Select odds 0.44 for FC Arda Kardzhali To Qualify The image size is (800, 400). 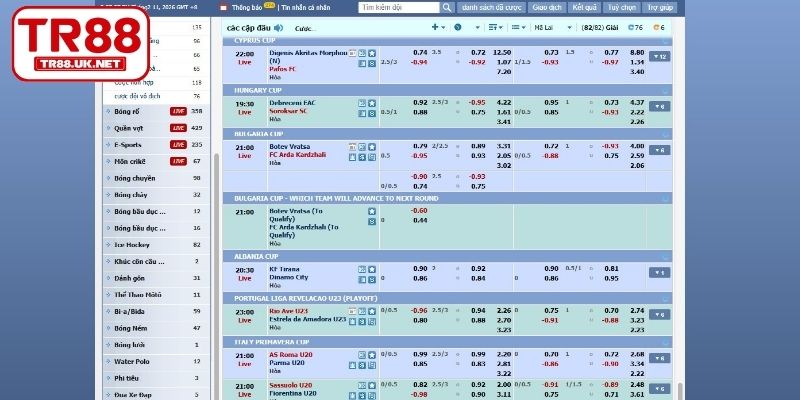coord(420,220)
